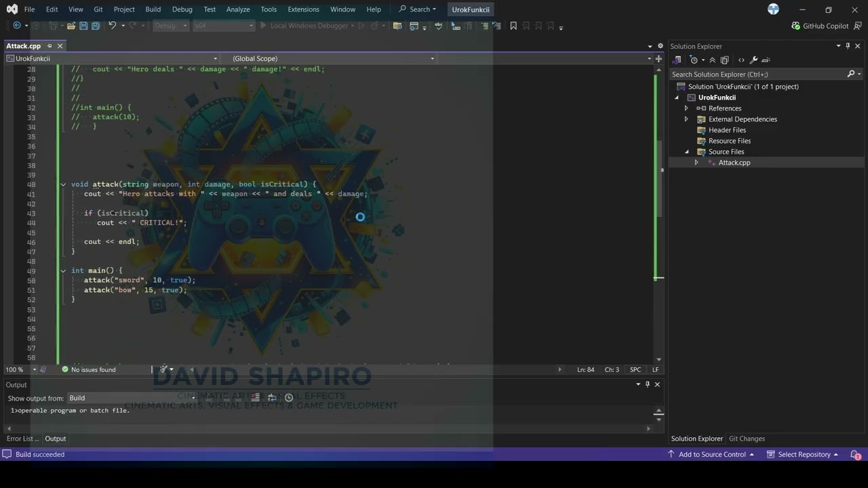
Task: Undo the last edit with the Undo icon
Action: tap(113, 26)
